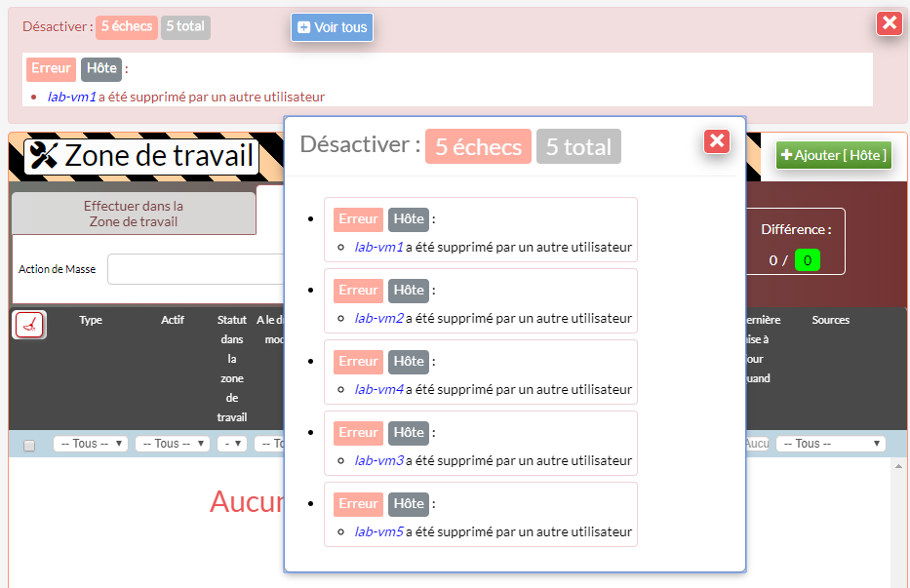This screenshot has height=588, width=910.
Task: Click the Ajouter [ Hôte ] button
Action: coord(833,155)
